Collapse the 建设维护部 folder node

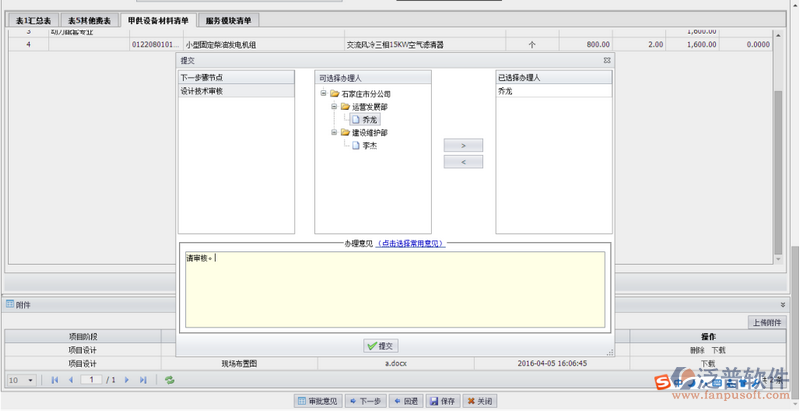tap(335, 132)
